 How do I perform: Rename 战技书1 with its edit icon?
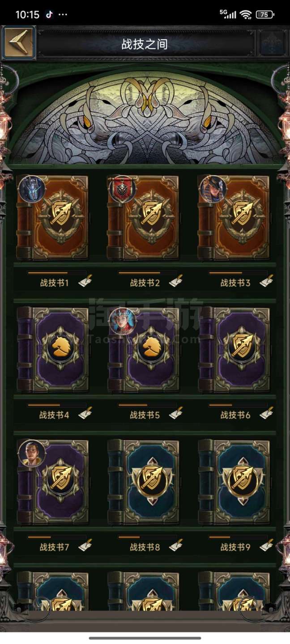pos(85,281)
